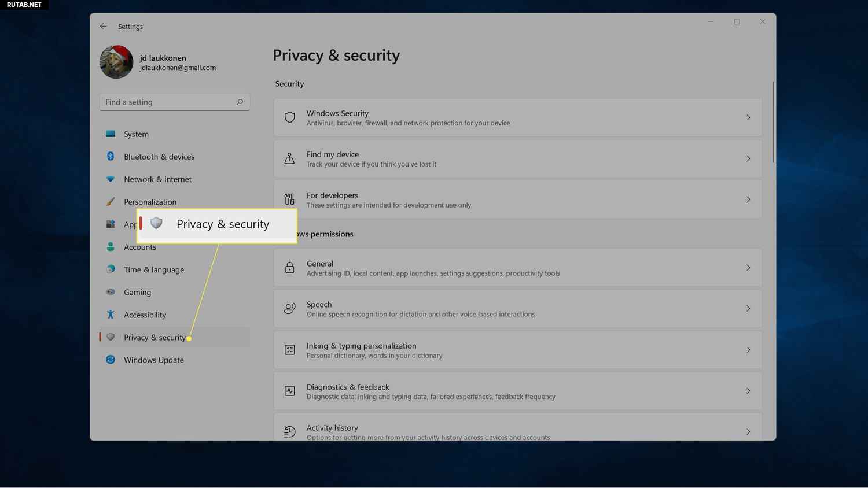The width and height of the screenshot is (868, 488).
Task: Click 'Personal dictionary, words in your dictionary' text
Action: coord(374,356)
